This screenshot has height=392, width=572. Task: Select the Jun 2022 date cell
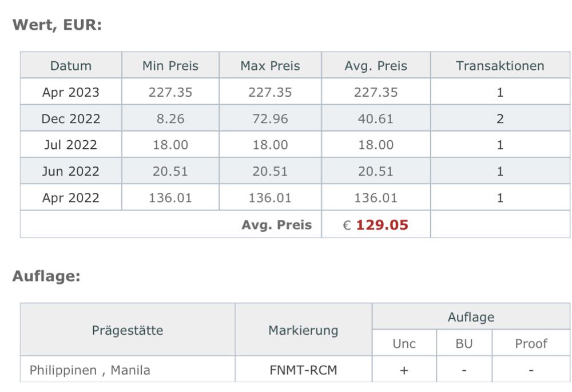click(71, 171)
